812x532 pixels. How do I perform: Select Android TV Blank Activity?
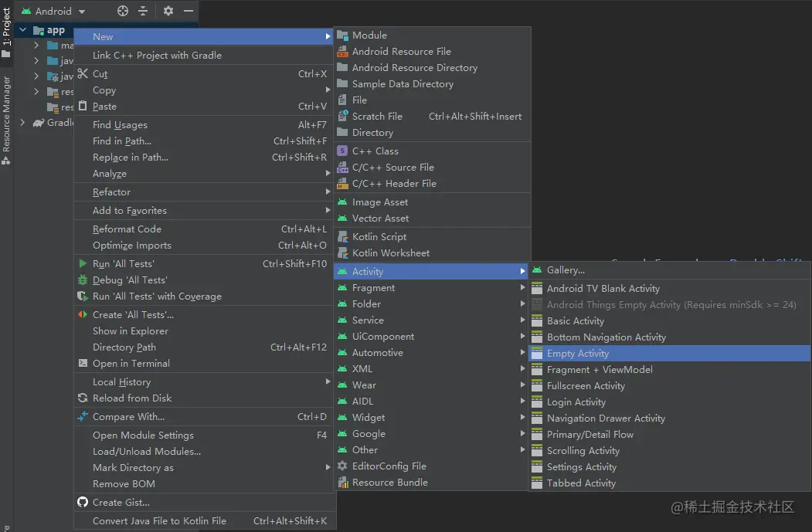pos(670,288)
